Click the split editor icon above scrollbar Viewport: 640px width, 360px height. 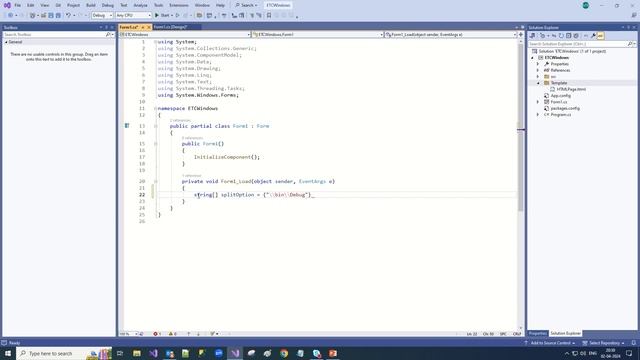[x=521, y=35]
